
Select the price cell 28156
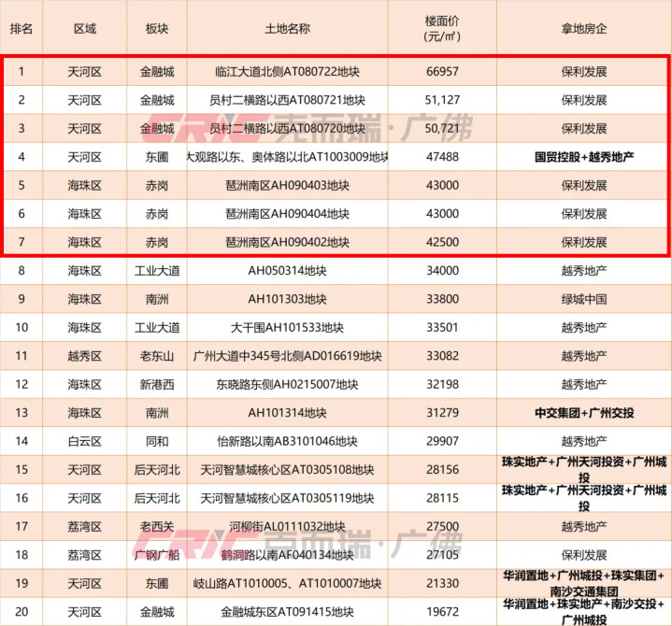[x=442, y=470]
